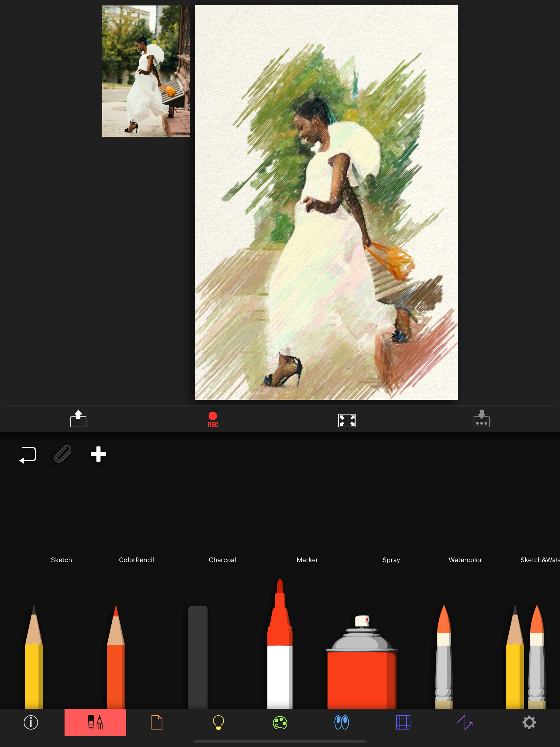This screenshot has height=747, width=560.
Task: Open the color palette tab
Action: (280, 722)
